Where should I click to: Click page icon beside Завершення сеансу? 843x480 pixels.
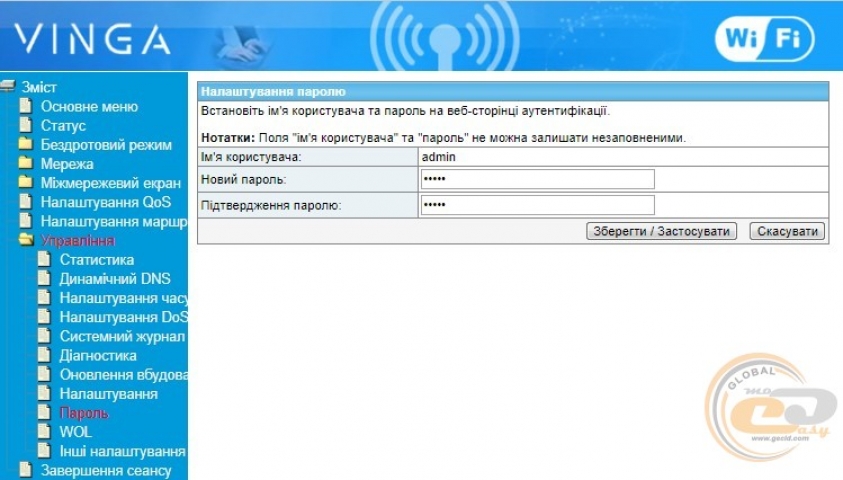coord(26,470)
